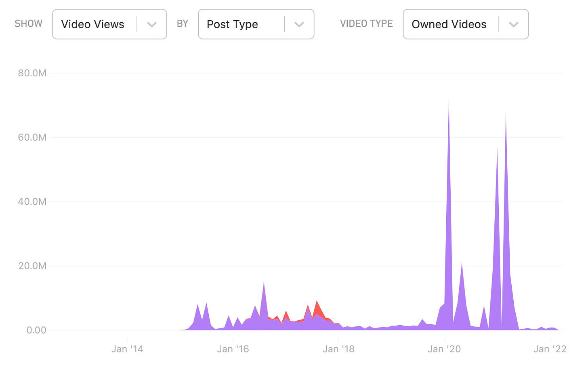588x372 pixels.
Task: Click the 0.00 y-axis label
Action: [36, 330]
